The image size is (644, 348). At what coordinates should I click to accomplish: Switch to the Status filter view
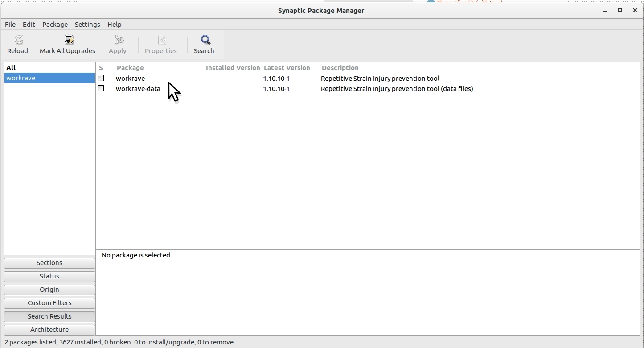point(49,276)
